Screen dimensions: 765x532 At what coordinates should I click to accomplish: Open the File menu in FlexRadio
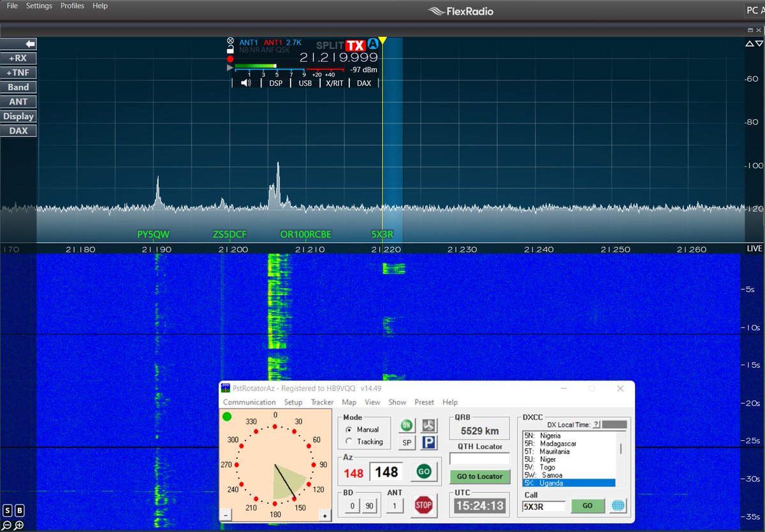(x=12, y=6)
